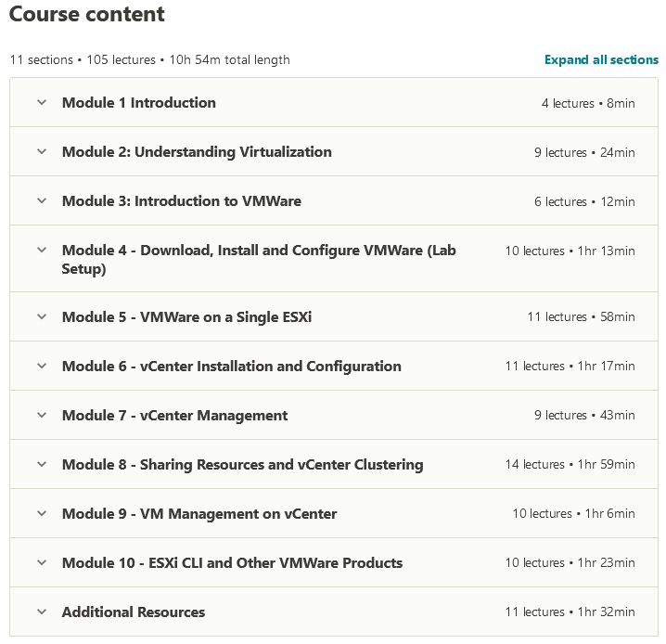Image resolution: width=666 pixels, height=644 pixels.
Task: Expand the Module 10 chevron icon
Action: pos(41,563)
